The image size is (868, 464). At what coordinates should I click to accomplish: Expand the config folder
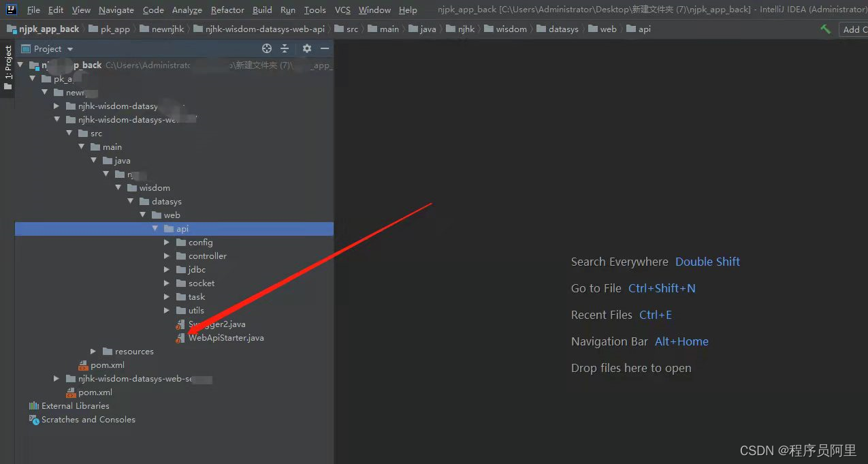[167, 243]
